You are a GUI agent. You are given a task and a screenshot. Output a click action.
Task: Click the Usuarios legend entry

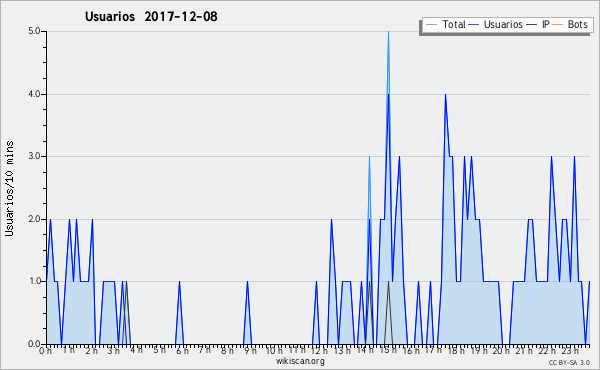496,24
